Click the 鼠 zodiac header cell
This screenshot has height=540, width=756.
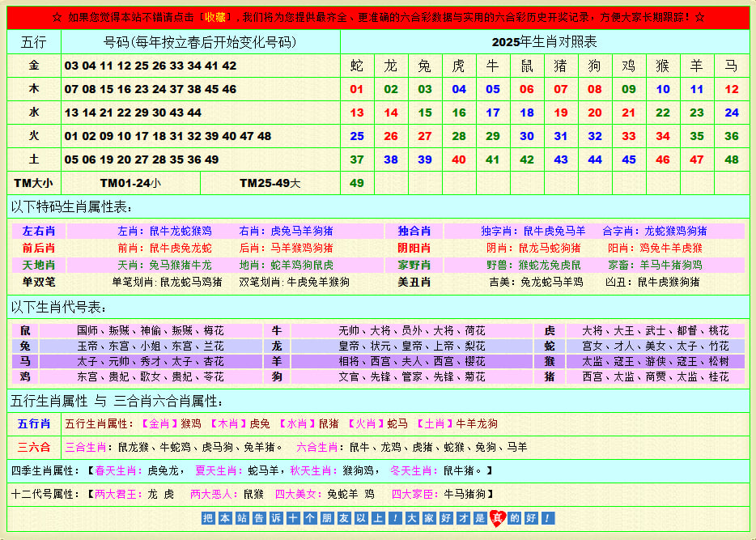[527, 66]
